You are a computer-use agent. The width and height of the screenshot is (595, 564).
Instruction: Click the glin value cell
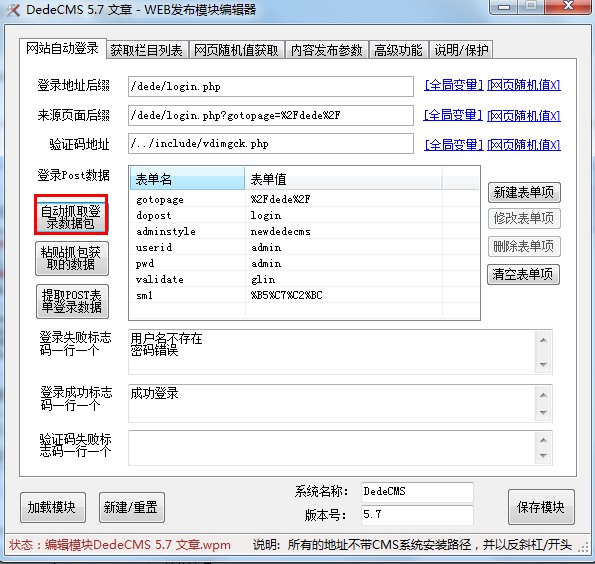343,279
